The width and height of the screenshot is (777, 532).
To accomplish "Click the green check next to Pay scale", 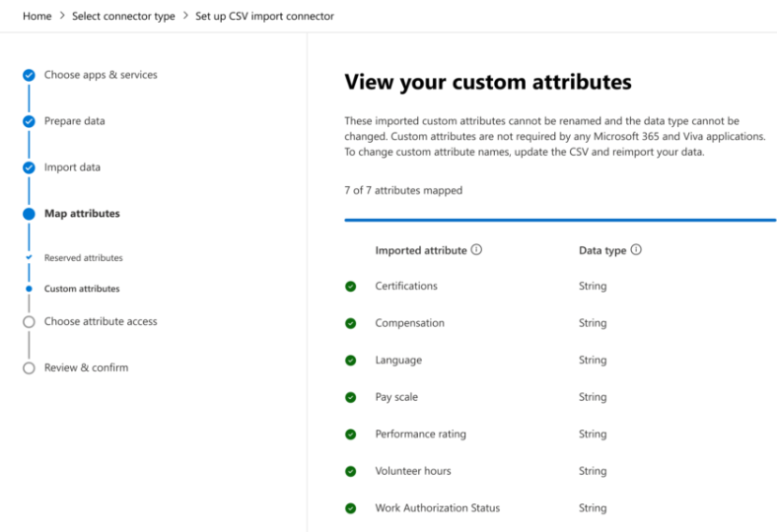I will [x=350, y=397].
